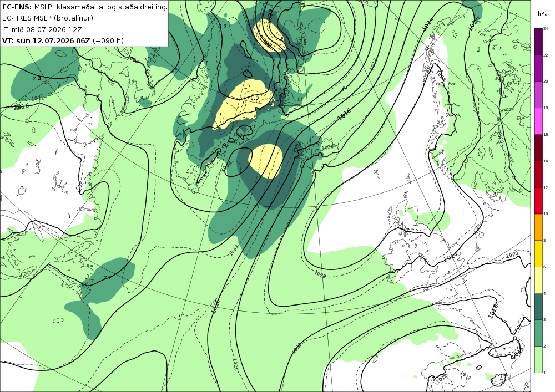The width and height of the screenshot is (555, 392).
Task: Click the colorbar tick label 16
Action: pos(546,135)
